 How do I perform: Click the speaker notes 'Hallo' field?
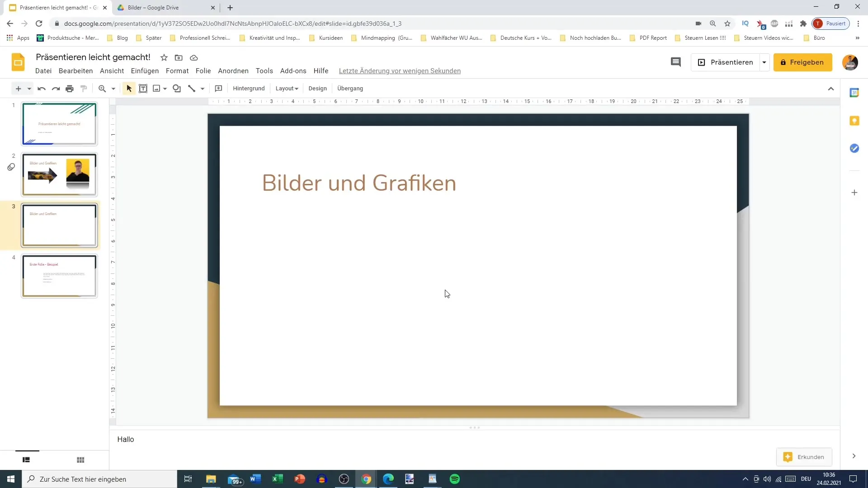474,439
